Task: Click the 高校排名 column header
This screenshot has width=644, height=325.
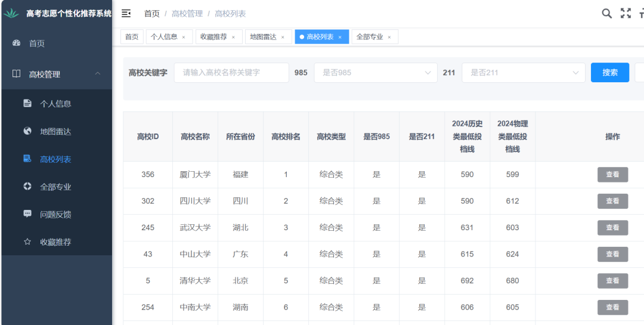Action: click(286, 137)
